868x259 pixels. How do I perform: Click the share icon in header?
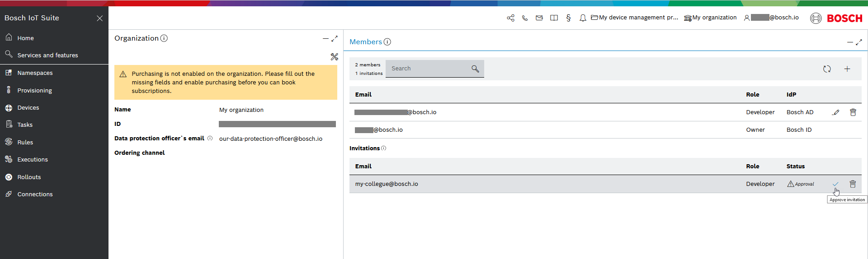coord(510,18)
